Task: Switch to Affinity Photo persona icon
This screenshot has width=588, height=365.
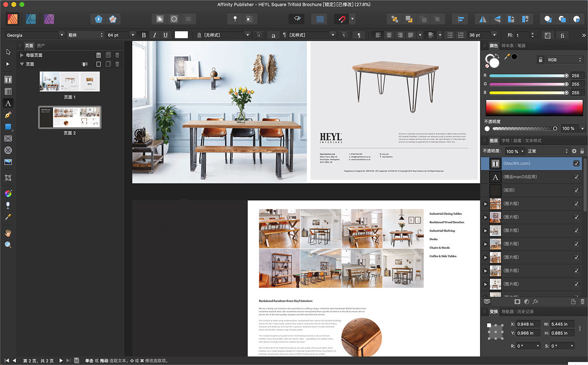Action: click(x=49, y=19)
